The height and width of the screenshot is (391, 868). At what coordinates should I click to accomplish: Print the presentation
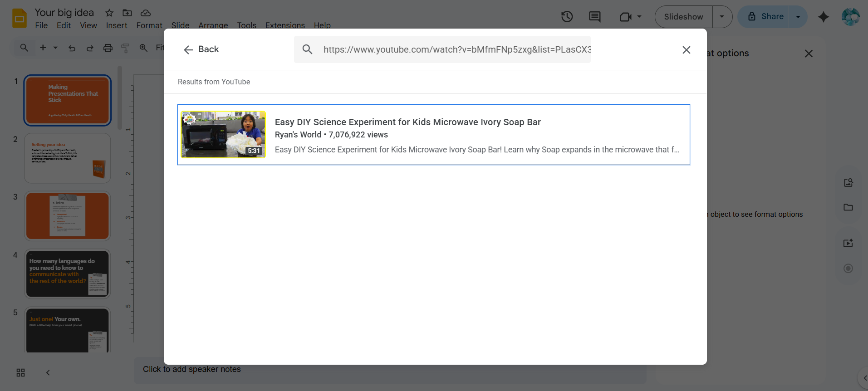click(x=108, y=48)
